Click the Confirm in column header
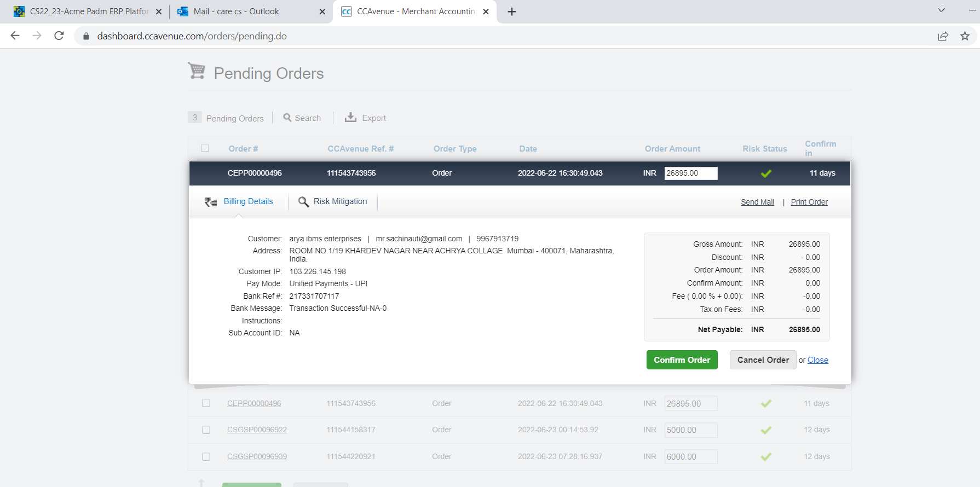Image resolution: width=980 pixels, height=487 pixels. tap(820, 148)
